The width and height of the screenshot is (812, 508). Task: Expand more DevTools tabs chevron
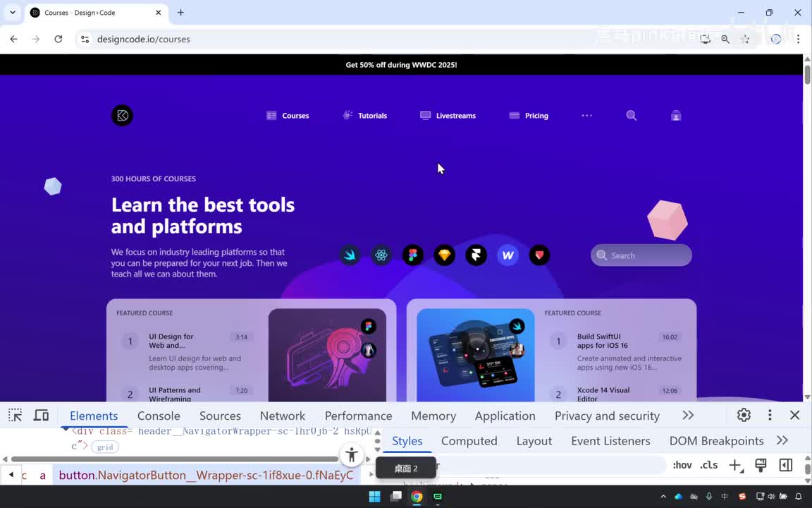(688, 415)
